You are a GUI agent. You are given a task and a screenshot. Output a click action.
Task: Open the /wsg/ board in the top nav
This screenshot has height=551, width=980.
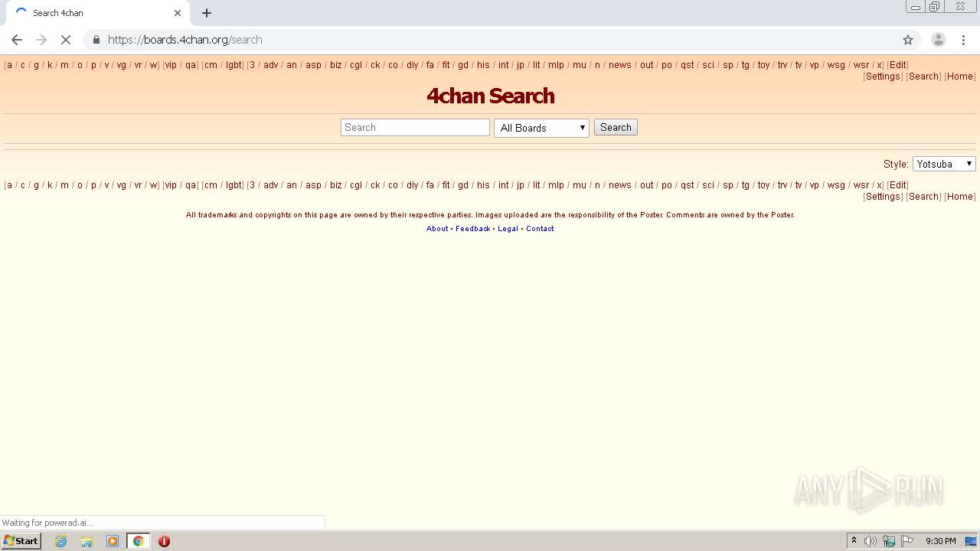point(836,65)
